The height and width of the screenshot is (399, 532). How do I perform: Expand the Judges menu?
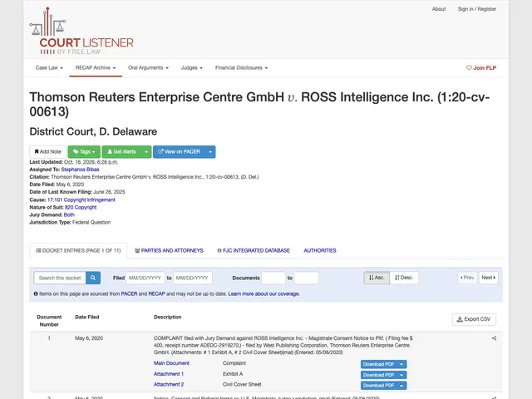192,68
